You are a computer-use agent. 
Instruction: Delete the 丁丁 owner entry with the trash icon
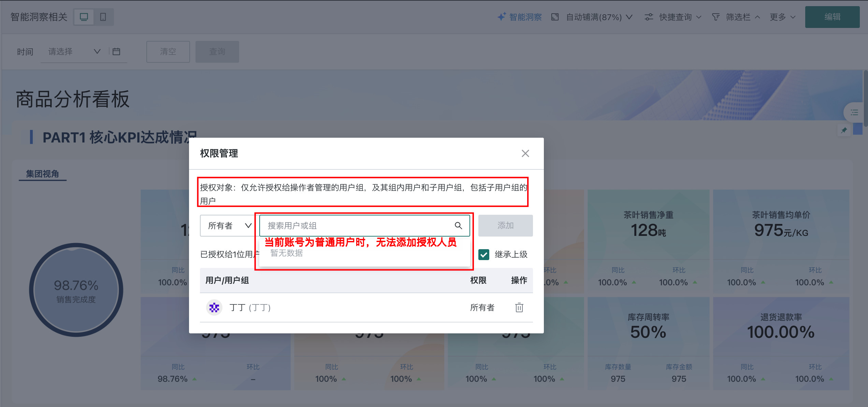[x=519, y=307]
